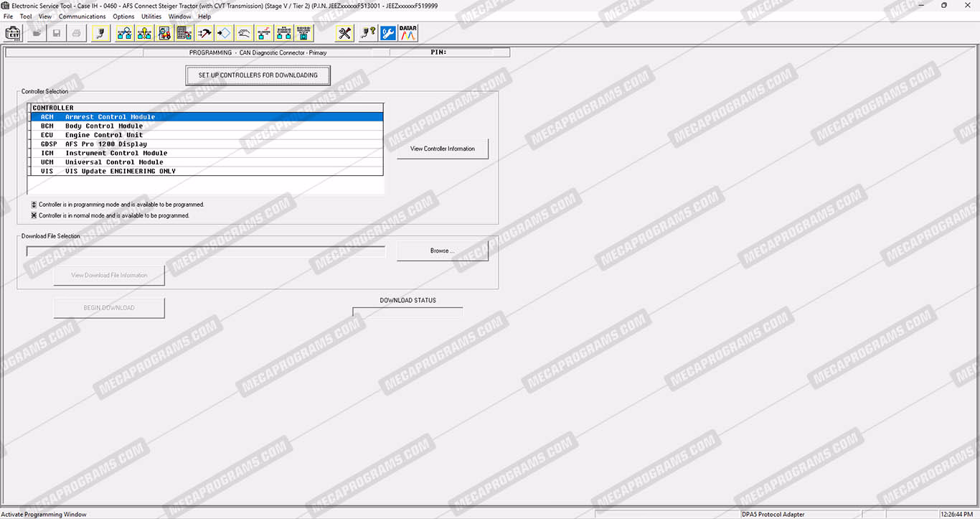Click the arrow-into-diamond toolbar icon
The image size is (980, 519).
coord(224,33)
